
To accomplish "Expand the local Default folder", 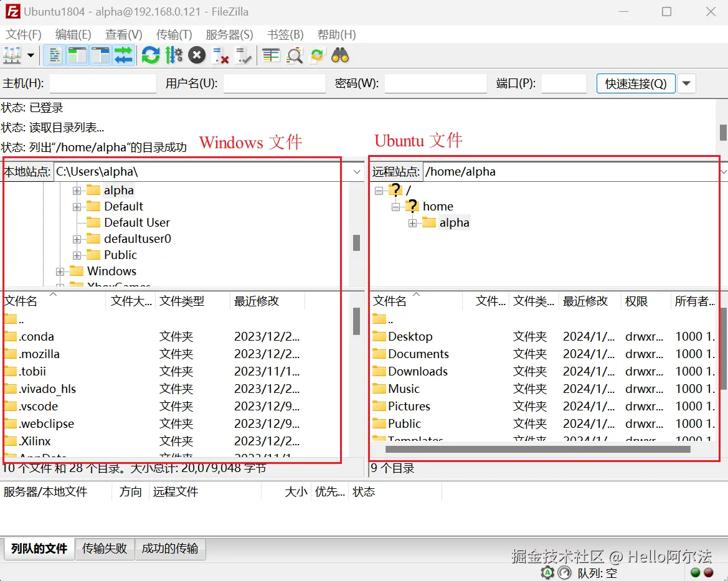I will tap(77, 207).
